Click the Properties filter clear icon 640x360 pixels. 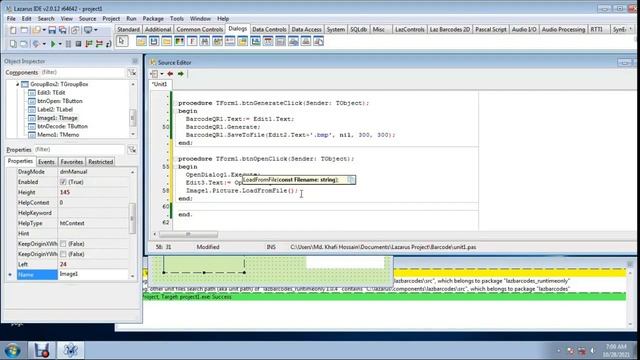[x=132, y=149]
